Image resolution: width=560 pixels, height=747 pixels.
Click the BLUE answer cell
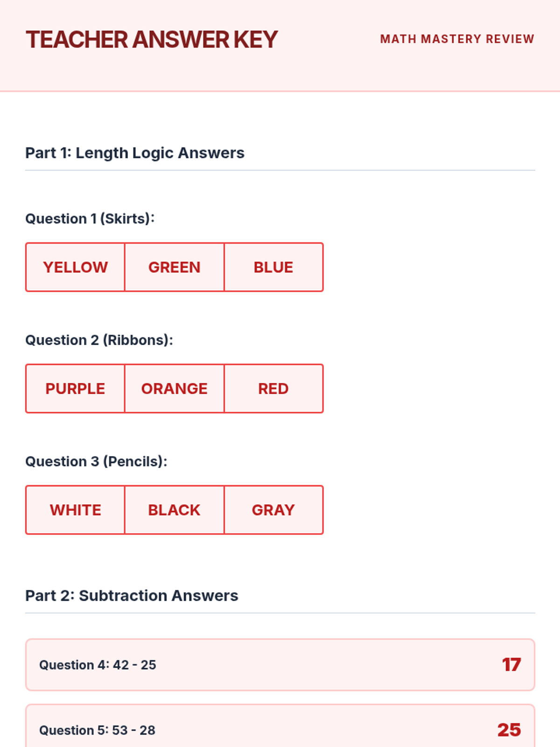pyautogui.click(x=274, y=267)
